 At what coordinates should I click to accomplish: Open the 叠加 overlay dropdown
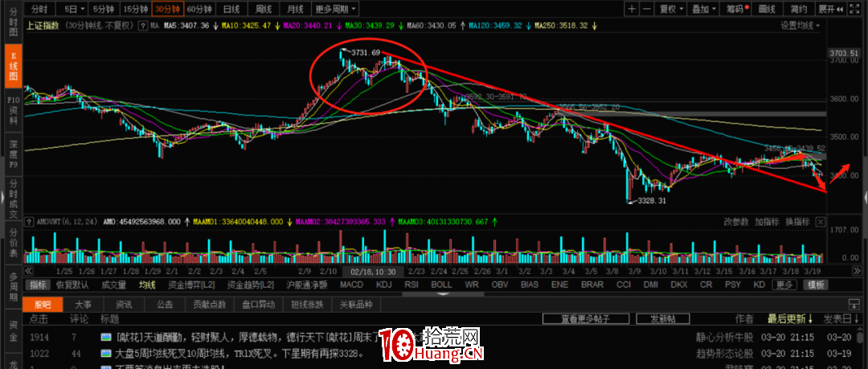tap(703, 9)
